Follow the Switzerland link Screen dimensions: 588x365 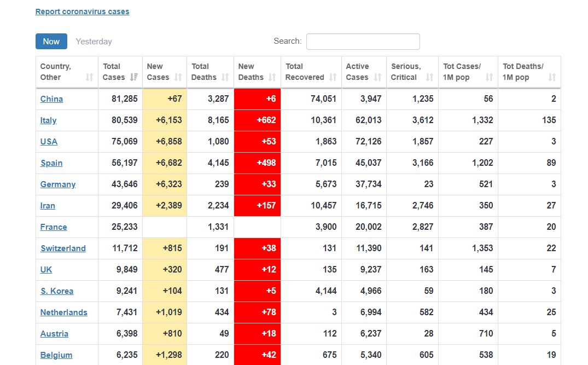click(x=63, y=248)
